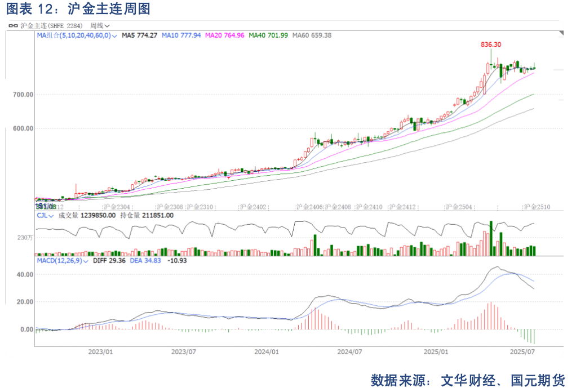Open the 周线 period dropdown
576x392 pixels.
pyautogui.click(x=100, y=25)
